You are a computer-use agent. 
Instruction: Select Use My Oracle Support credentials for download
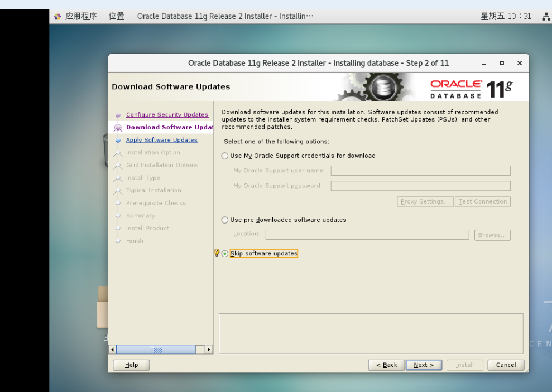(224, 156)
